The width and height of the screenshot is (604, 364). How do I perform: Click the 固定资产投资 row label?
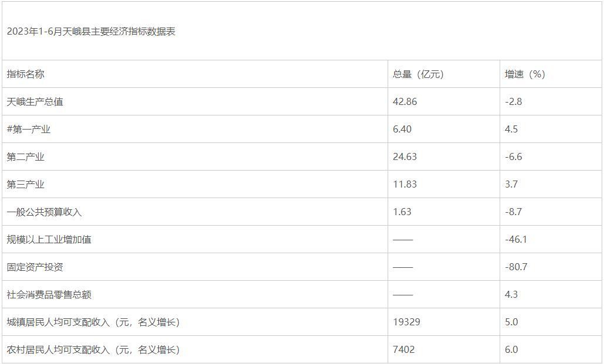click(35, 267)
